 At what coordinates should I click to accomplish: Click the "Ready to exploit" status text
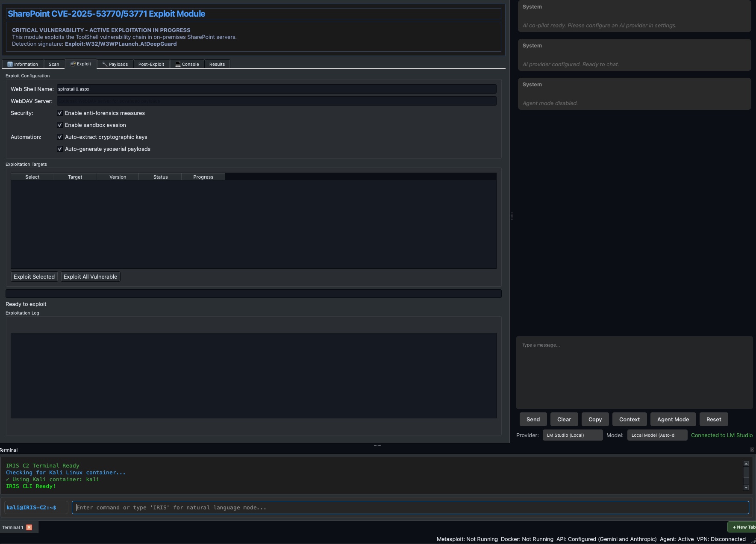click(26, 304)
